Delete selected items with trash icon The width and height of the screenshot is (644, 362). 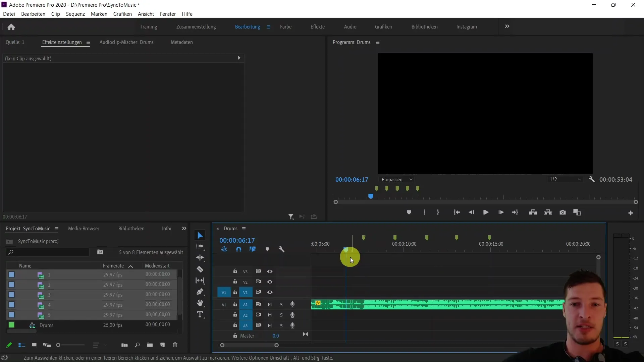(x=175, y=345)
